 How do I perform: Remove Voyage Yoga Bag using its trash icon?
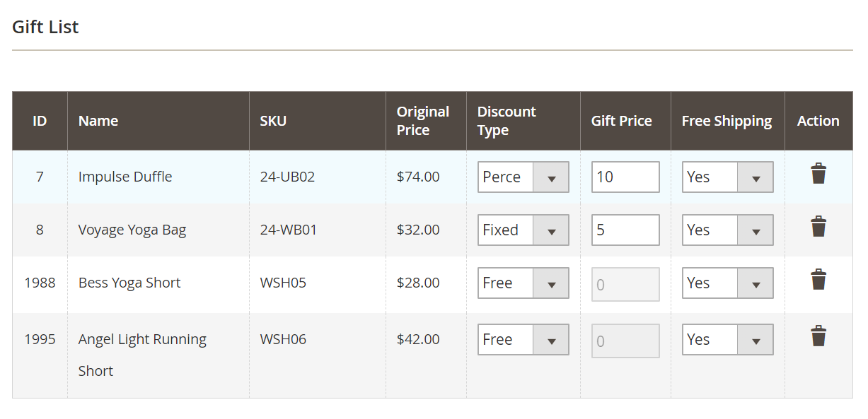818,225
